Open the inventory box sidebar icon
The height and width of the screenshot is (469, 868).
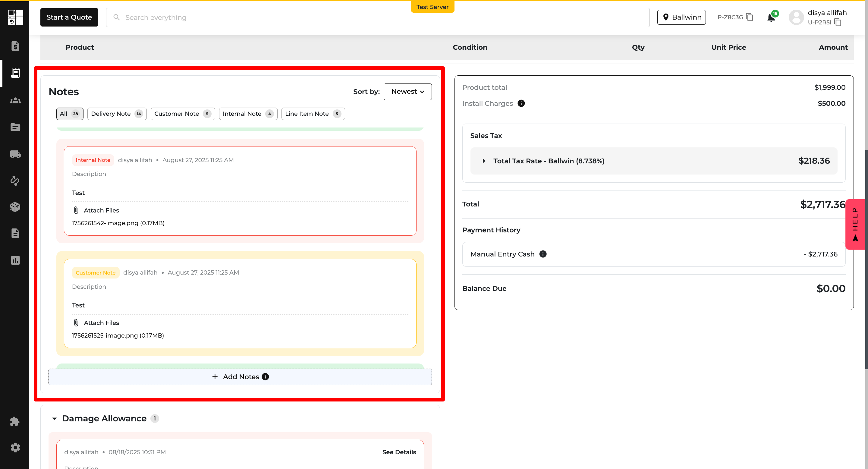(x=15, y=206)
